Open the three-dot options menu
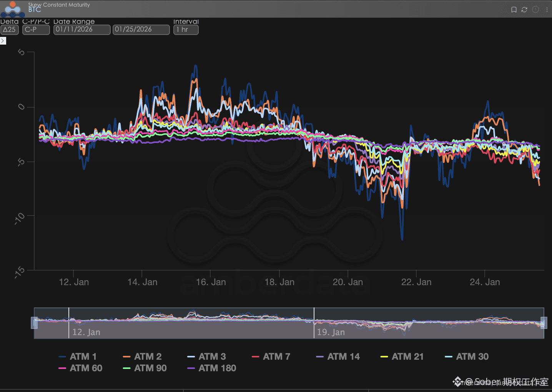 [547, 10]
